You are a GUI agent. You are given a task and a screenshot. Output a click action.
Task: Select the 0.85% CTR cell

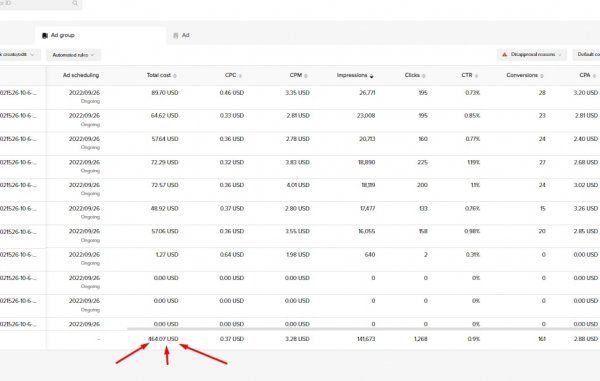coord(472,116)
